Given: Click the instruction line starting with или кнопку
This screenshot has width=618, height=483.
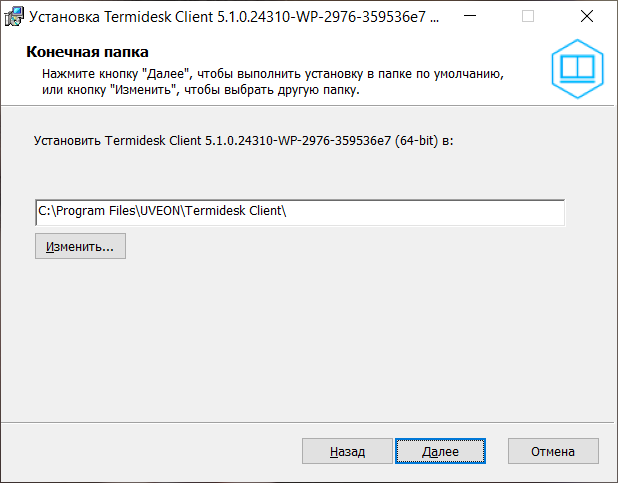Looking at the screenshot, I should point(200,90).
